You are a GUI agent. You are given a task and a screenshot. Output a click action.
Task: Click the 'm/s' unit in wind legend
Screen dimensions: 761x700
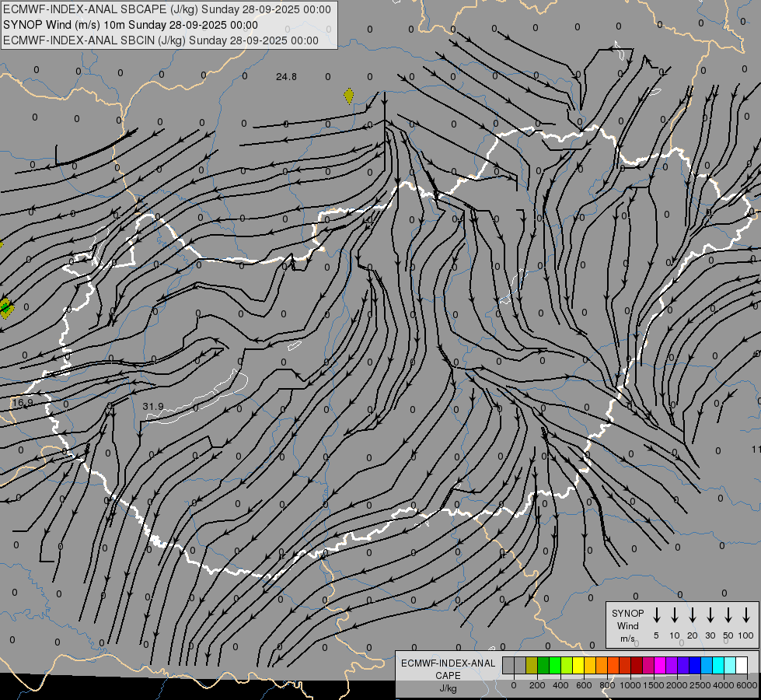pos(627,639)
